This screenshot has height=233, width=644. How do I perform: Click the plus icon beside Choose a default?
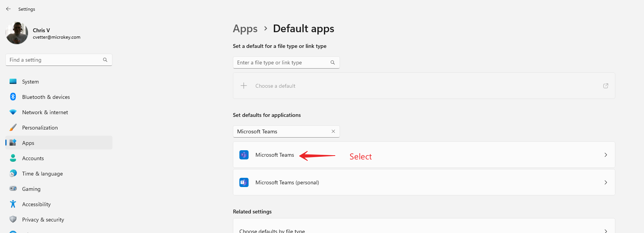click(x=244, y=86)
